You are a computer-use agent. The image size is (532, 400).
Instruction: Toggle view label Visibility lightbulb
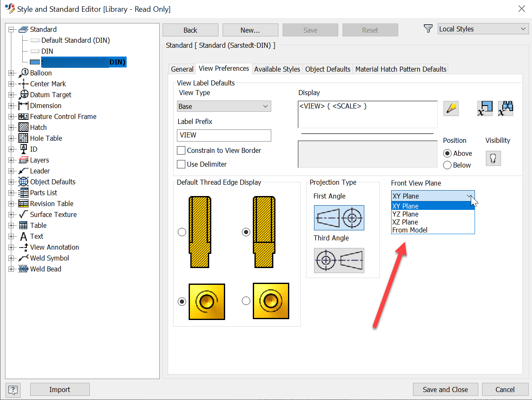click(x=493, y=158)
